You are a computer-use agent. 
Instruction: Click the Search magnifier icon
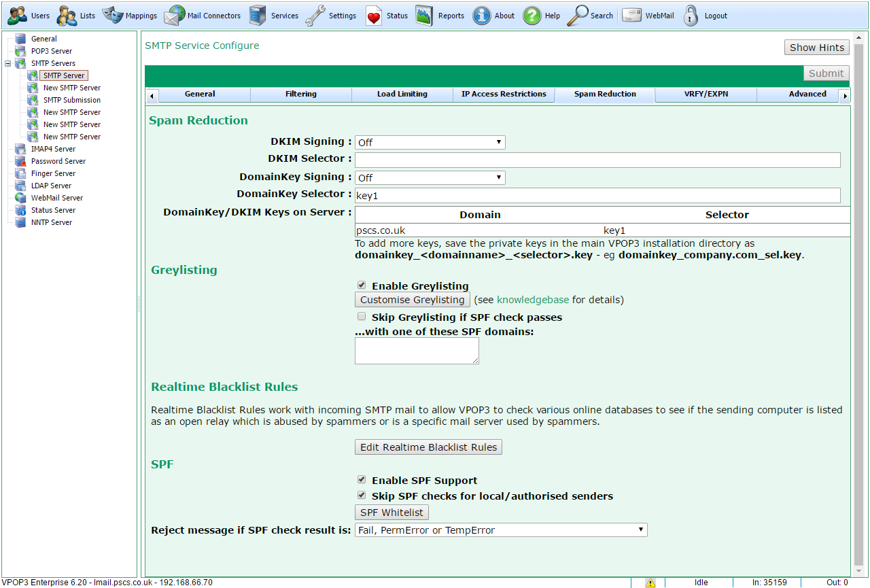pyautogui.click(x=578, y=16)
